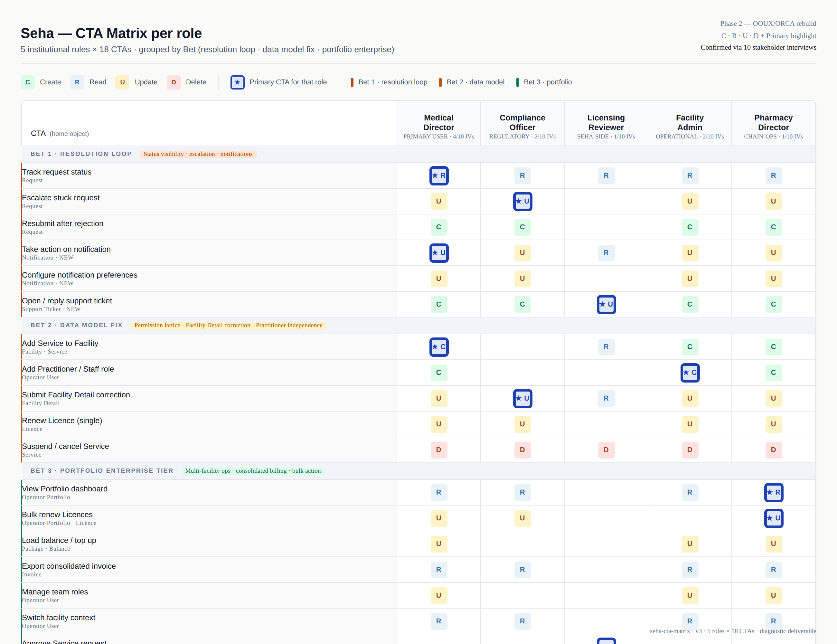This screenshot has height=644, width=837.
Task: Click the Bet 2 Data Model Fix section header
Action: click(77, 325)
